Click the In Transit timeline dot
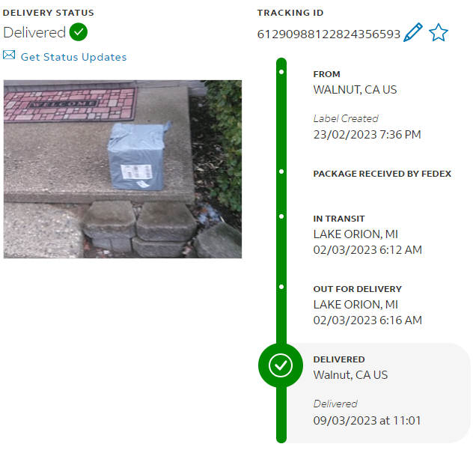The height and width of the screenshot is (453, 476). [x=281, y=216]
